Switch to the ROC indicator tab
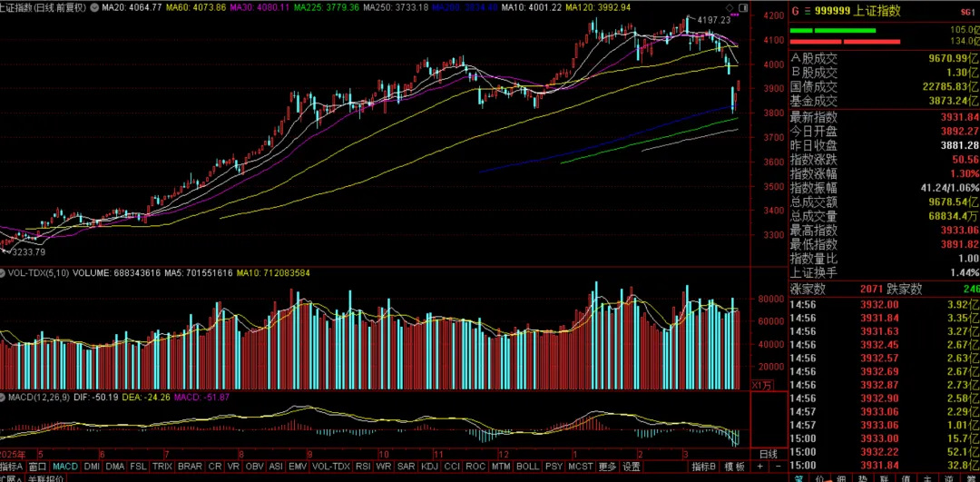980x482 pixels. click(x=475, y=467)
